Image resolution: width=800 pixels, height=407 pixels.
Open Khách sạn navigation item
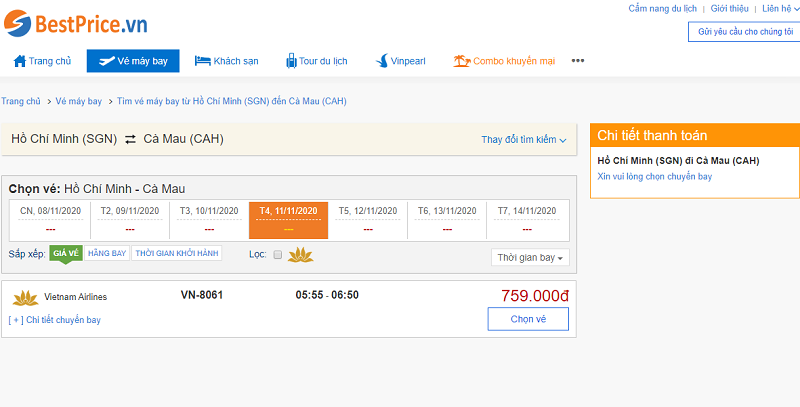[227, 61]
